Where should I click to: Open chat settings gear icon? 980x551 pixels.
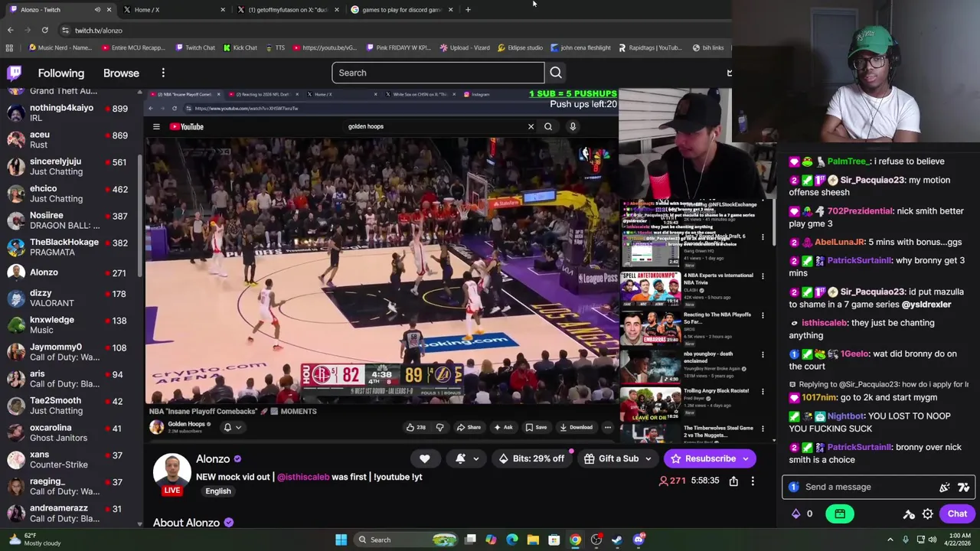tap(927, 514)
